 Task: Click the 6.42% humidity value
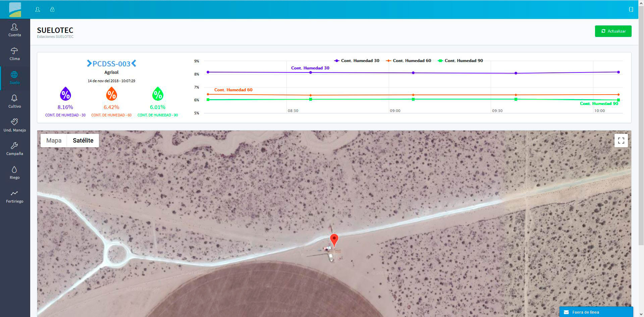click(111, 107)
